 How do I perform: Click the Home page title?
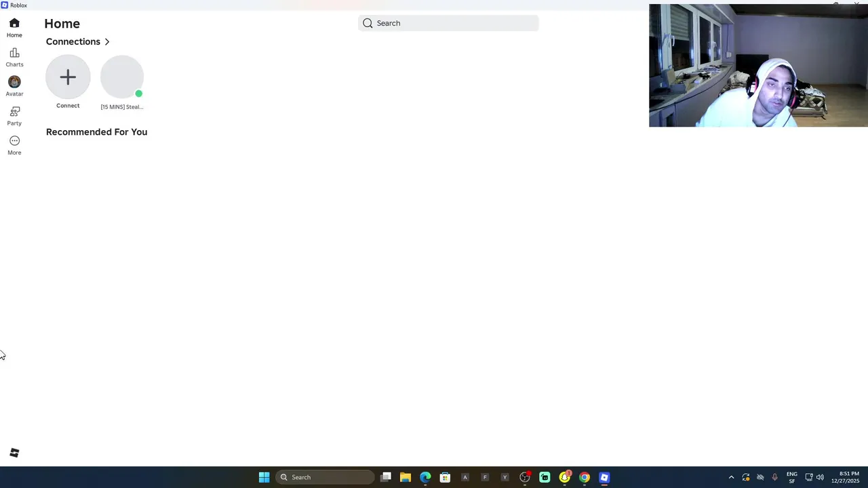(62, 24)
